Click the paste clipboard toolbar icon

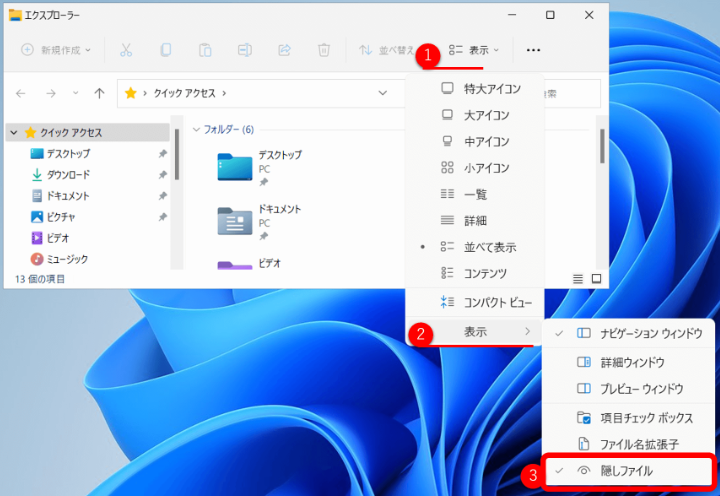point(205,50)
